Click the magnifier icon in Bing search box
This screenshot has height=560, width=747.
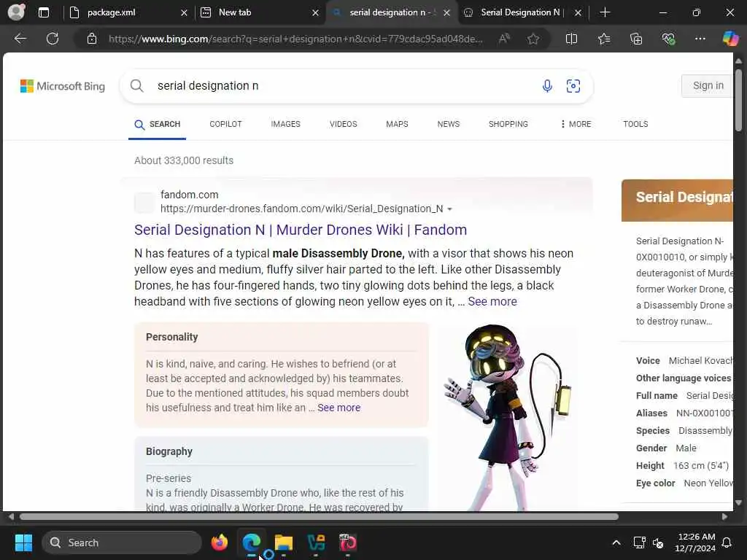(x=136, y=86)
